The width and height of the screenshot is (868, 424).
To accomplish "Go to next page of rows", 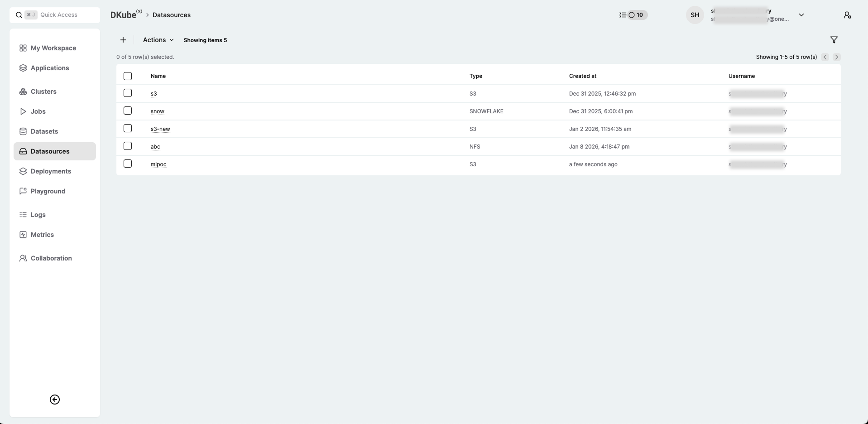I will 836,57.
